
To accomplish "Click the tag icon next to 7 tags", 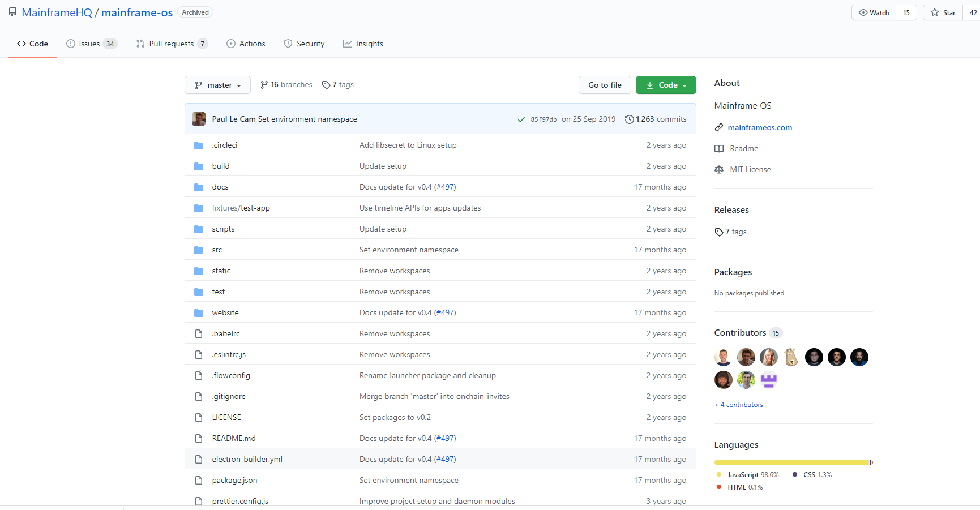I will (x=326, y=85).
